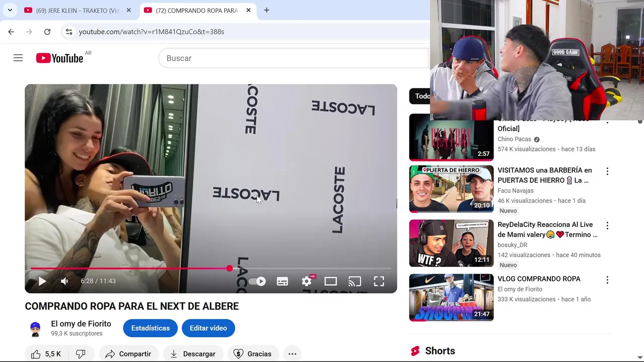The image size is (644, 362).
Task: Select the Todos filter chip
Action: pyautogui.click(x=420, y=96)
